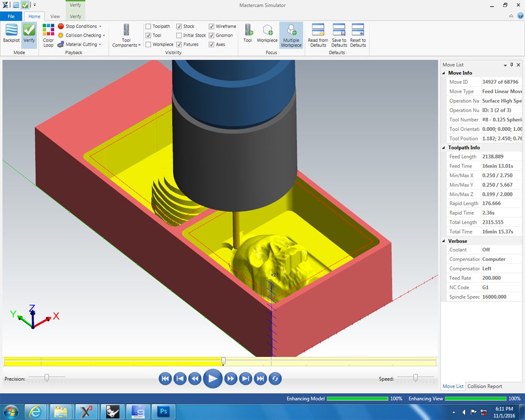Open File Explorer from taskbar
This screenshot has width=525, height=420.
point(60,412)
